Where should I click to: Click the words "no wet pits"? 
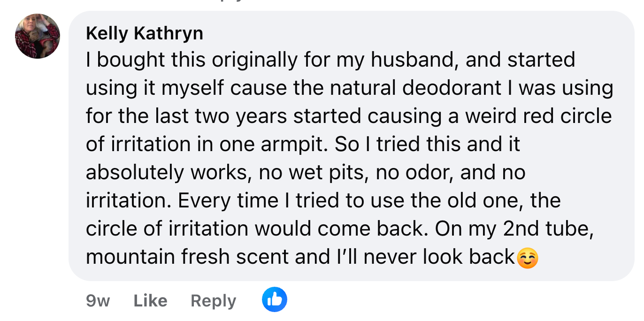click(x=308, y=173)
